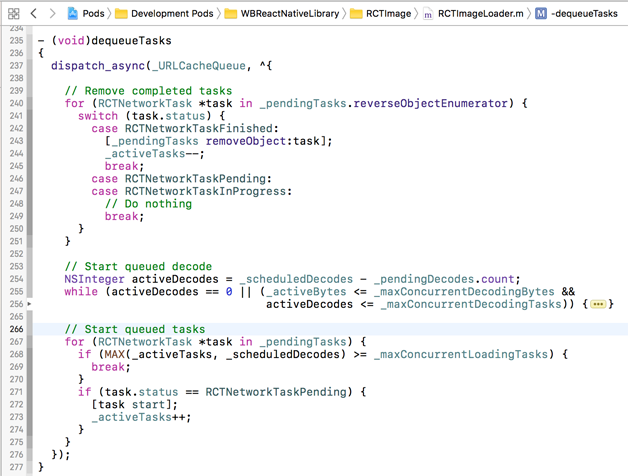Click the WBReactNativeLibrary folder icon
Screen dimensions: 628x476
pos(232,14)
